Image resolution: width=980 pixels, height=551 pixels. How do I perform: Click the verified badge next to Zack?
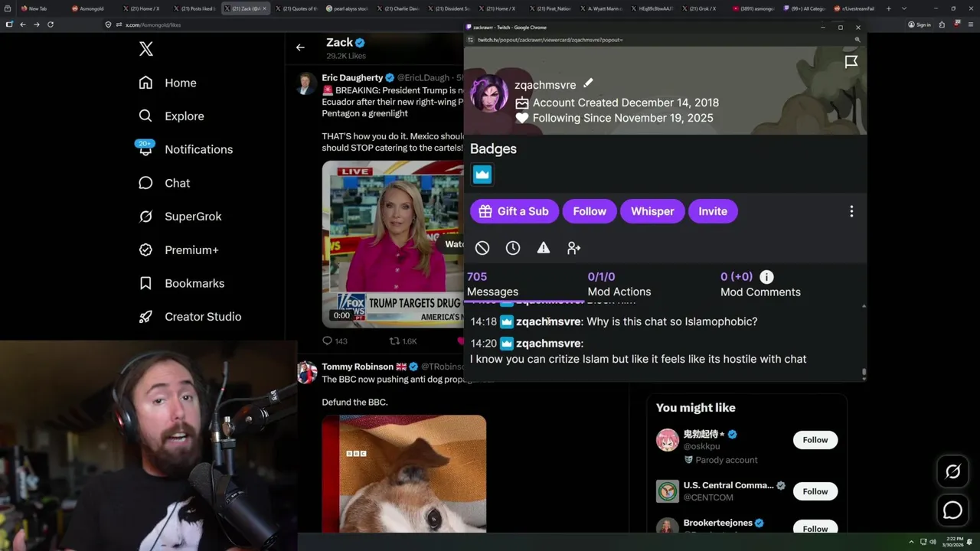click(360, 43)
